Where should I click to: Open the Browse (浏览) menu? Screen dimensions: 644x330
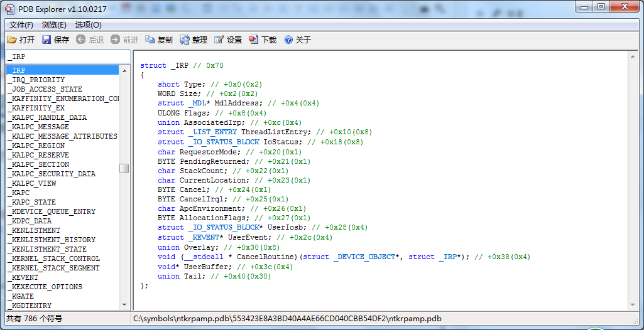tap(54, 24)
